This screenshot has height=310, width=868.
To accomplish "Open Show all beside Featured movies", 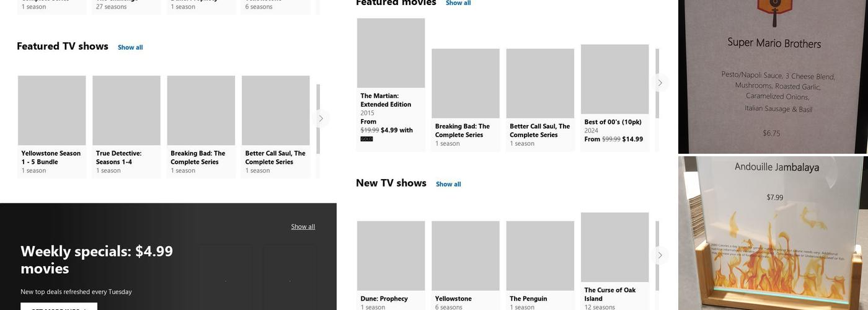I will point(458,3).
